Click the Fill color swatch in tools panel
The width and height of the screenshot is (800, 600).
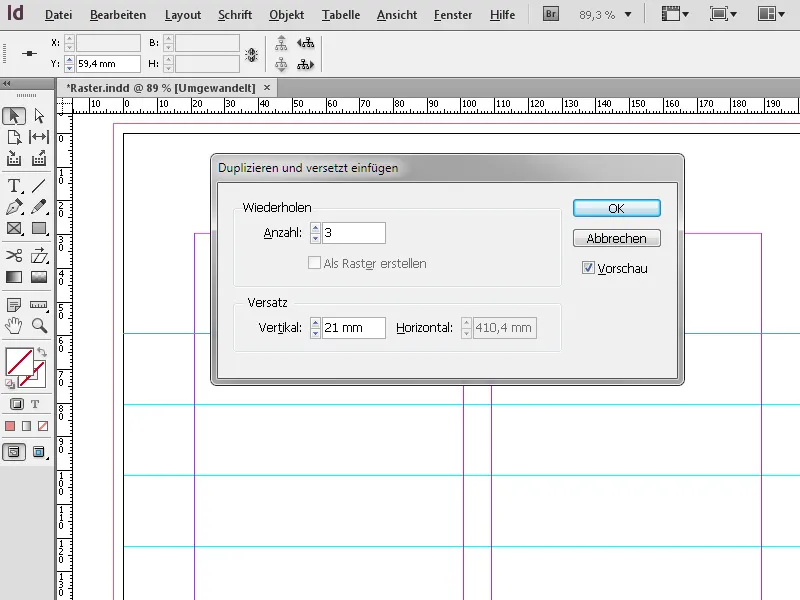pyautogui.click(x=19, y=361)
